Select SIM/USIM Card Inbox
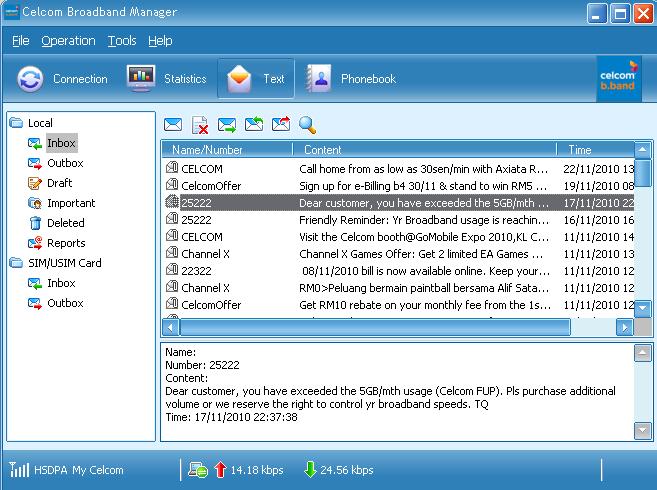This screenshot has width=657, height=490. point(61,283)
